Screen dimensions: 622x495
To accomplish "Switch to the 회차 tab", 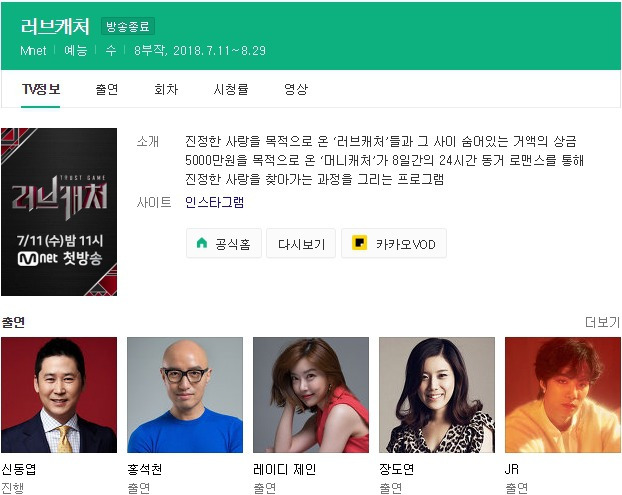I will coord(166,89).
